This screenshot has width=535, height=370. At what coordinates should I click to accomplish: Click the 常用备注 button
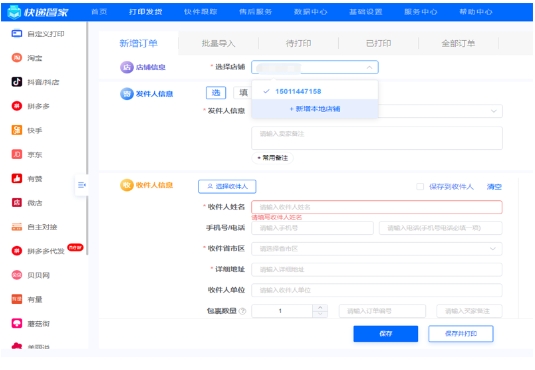click(272, 158)
